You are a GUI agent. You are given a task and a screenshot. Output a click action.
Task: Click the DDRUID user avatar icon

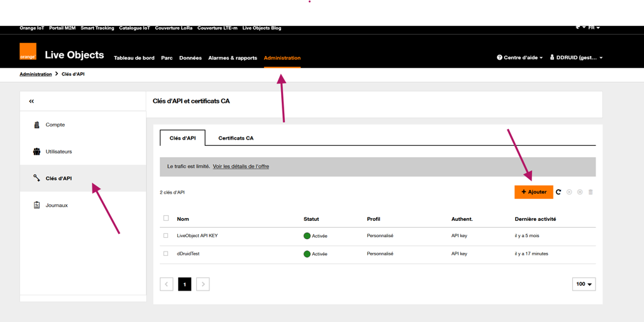(552, 58)
